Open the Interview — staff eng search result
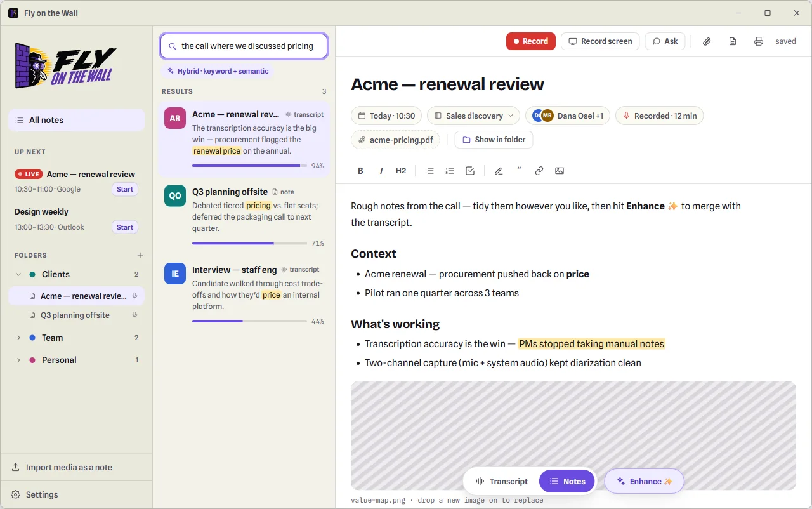Screen dimensions: 812x509 (244, 294)
